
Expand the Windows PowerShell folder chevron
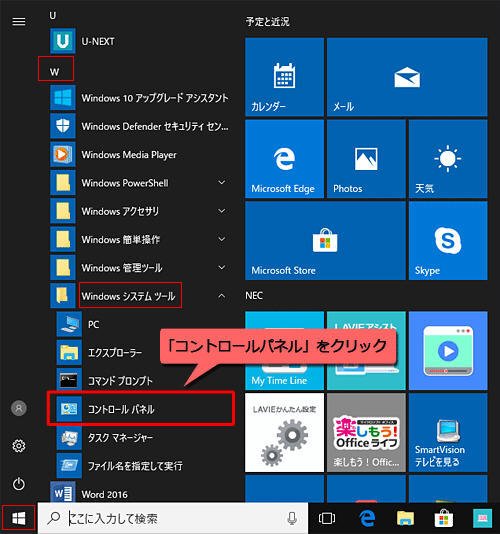coord(221,183)
